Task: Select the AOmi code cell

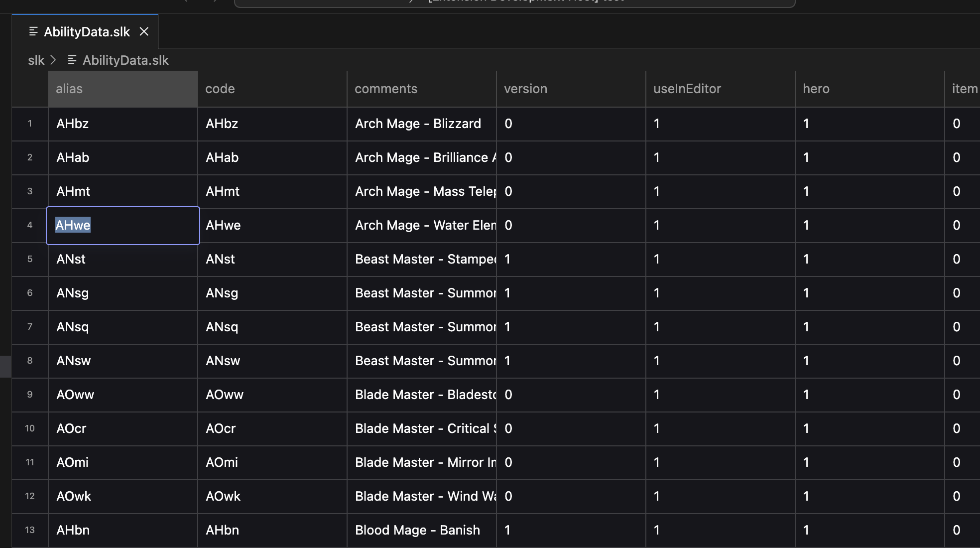Action: 272,462
